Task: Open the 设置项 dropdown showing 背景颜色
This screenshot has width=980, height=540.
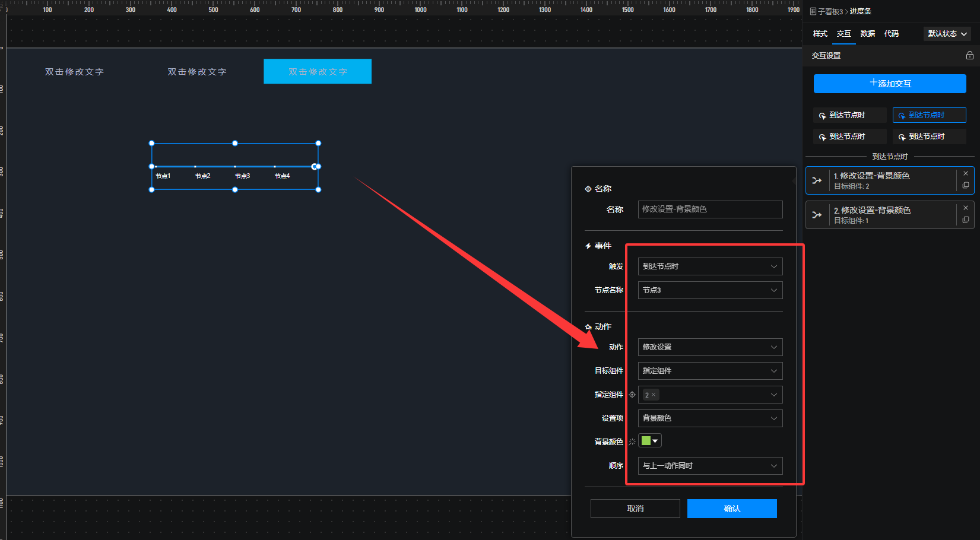Action: pyautogui.click(x=710, y=418)
